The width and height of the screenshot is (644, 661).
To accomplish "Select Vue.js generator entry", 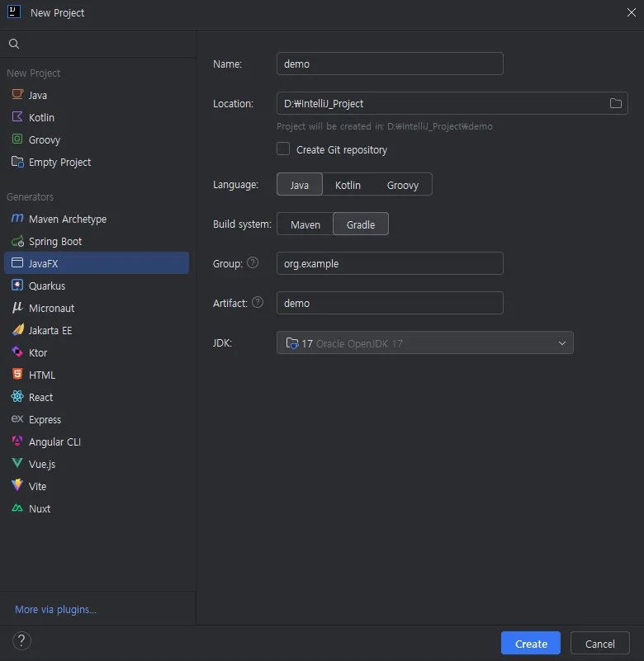I will coord(97,464).
